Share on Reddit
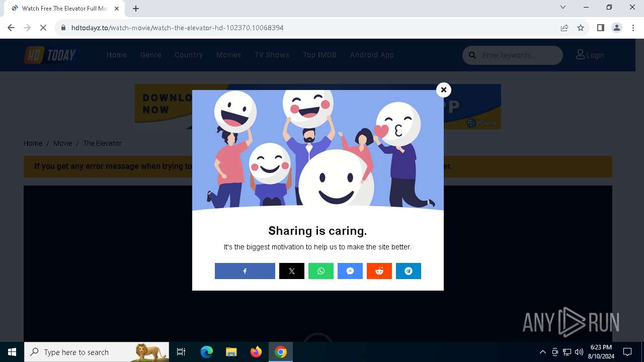The width and height of the screenshot is (644, 362). point(379,271)
